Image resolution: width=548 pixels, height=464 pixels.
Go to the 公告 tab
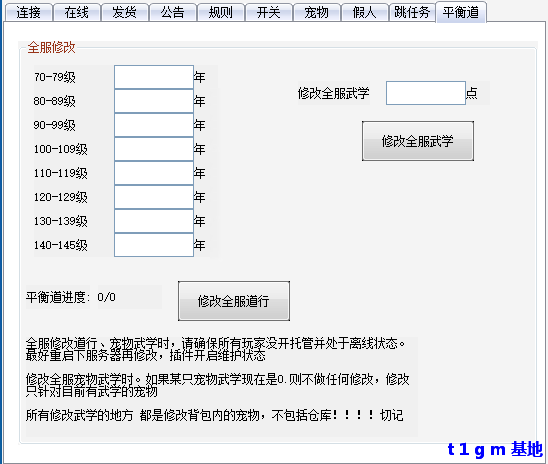click(x=173, y=13)
